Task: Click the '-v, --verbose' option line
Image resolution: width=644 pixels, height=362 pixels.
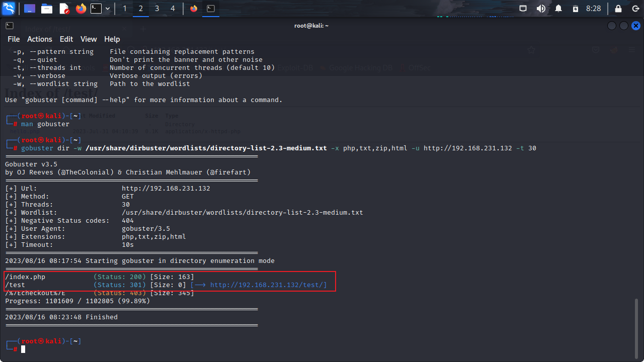Action: [108, 76]
